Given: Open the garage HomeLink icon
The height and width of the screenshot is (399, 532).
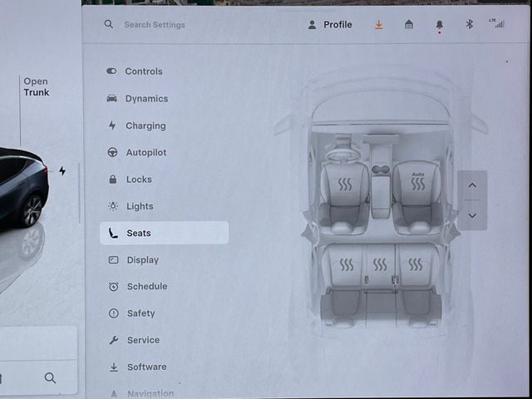Looking at the screenshot, I should pos(409,25).
